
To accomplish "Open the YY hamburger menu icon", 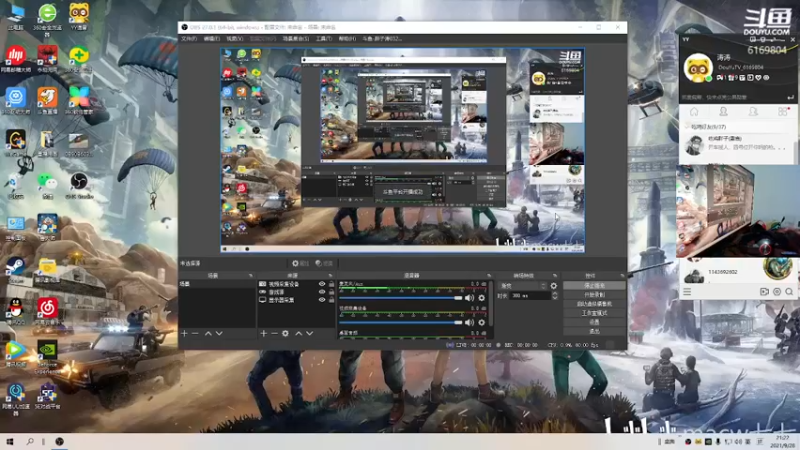I will tap(687, 292).
